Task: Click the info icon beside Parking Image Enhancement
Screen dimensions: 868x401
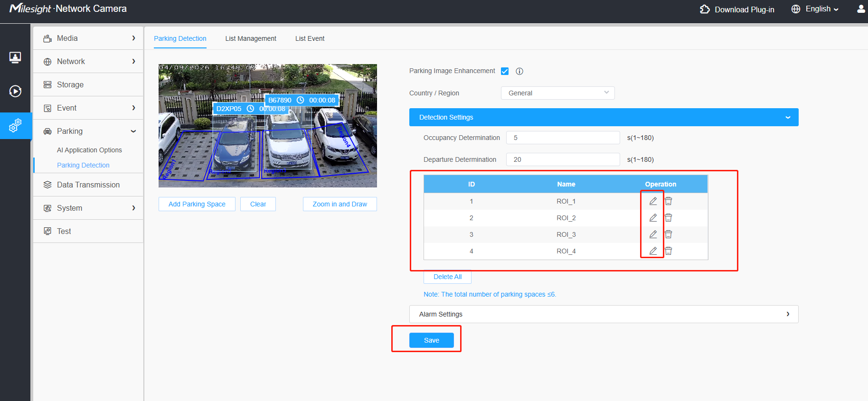Action: point(519,71)
